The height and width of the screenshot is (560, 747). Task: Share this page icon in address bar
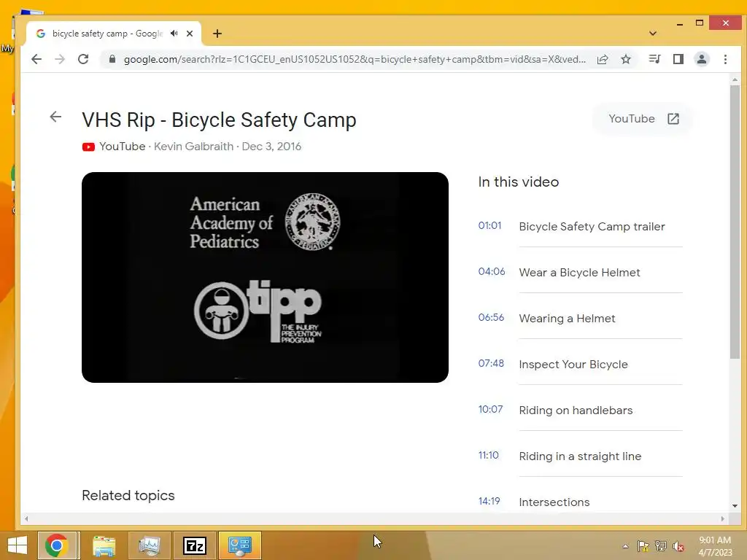pos(603,59)
